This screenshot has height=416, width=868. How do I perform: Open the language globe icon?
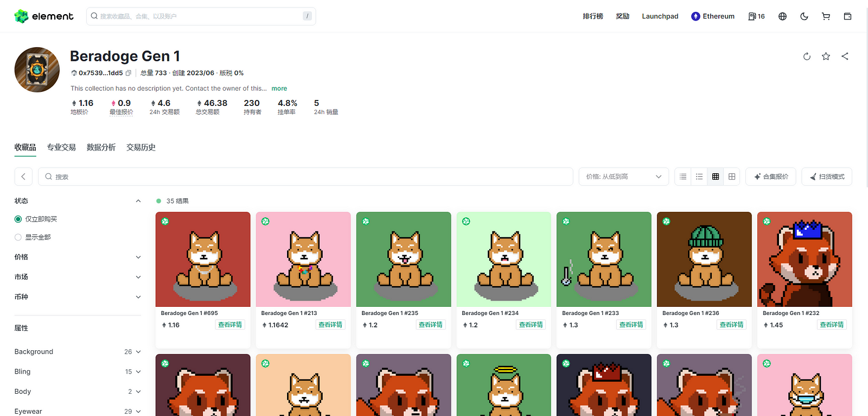(x=782, y=16)
